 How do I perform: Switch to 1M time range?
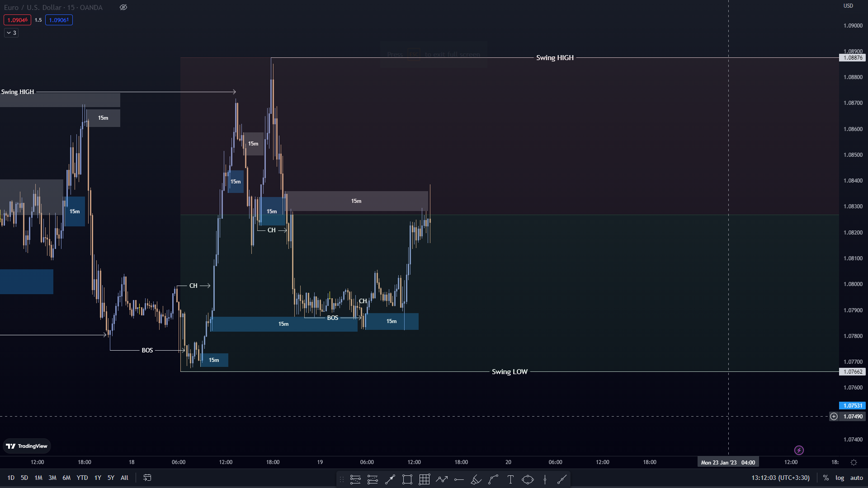click(x=38, y=478)
